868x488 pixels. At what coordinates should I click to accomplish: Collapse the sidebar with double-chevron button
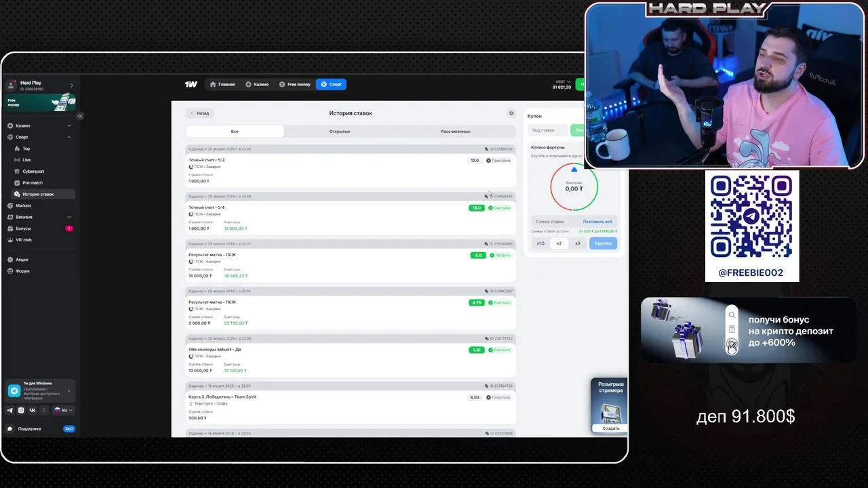pyautogui.click(x=80, y=116)
